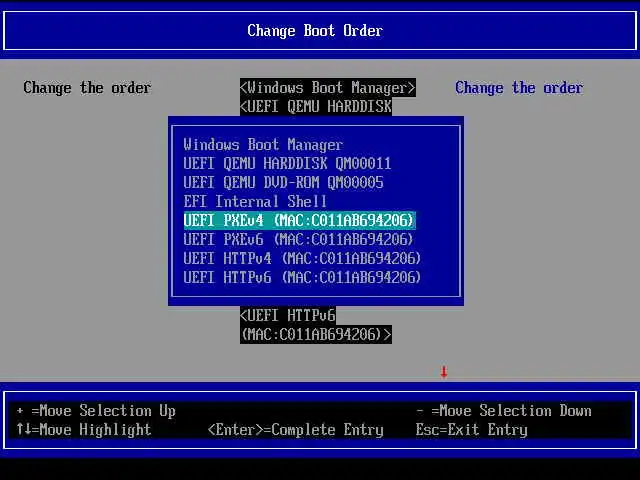This screenshot has height=480, width=640.
Task: Click <UEFI QEMU HARDDISK background entry
Action: click(316, 107)
